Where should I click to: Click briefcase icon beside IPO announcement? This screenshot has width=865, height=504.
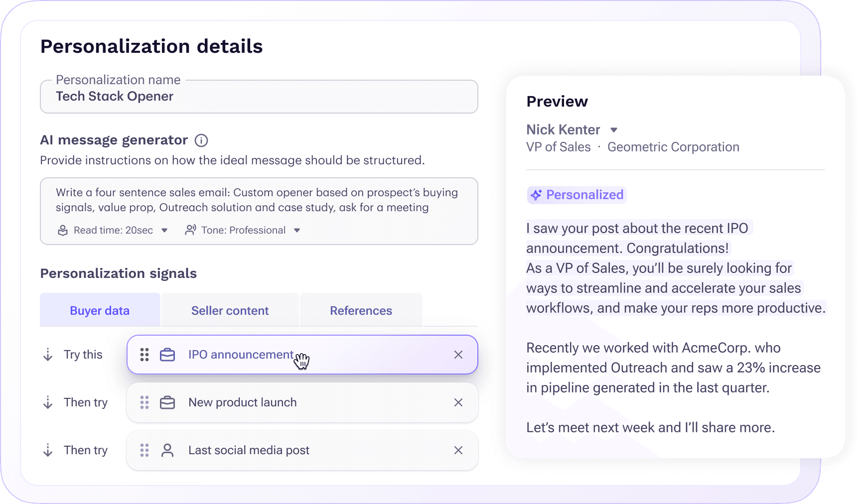tap(167, 355)
